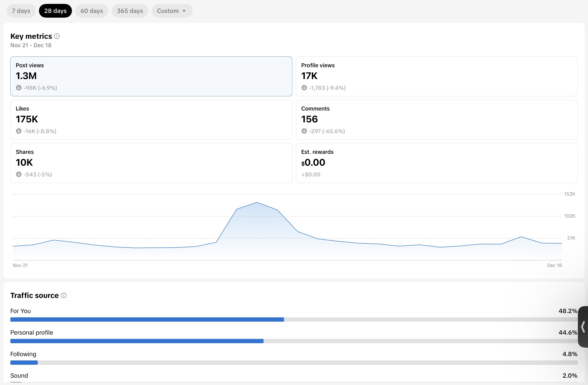The height and width of the screenshot is (385, 588).
Task: Click the Profile views down-arrow icon
Action: pos(304,88)
